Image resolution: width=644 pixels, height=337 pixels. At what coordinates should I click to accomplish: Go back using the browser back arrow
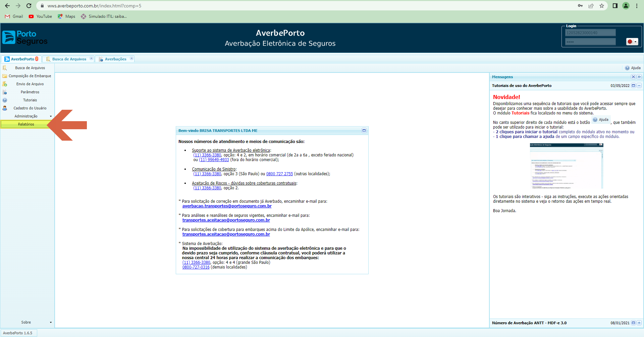pyautogui.click(x=7, y=6)
